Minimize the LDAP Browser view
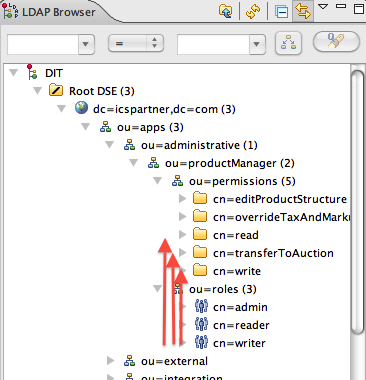366x380 pixels. (341, 6)
